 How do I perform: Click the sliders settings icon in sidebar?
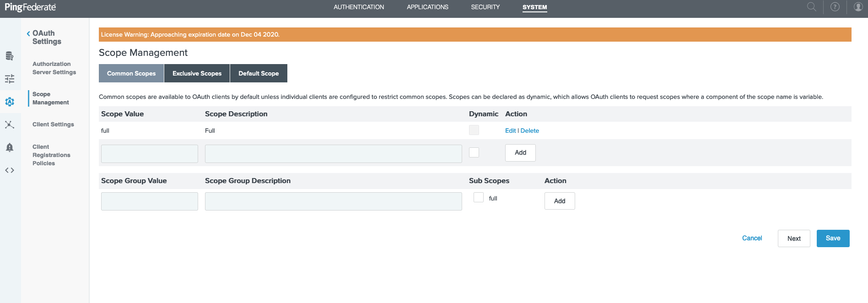pyautogui.click(x=9, y=79)
